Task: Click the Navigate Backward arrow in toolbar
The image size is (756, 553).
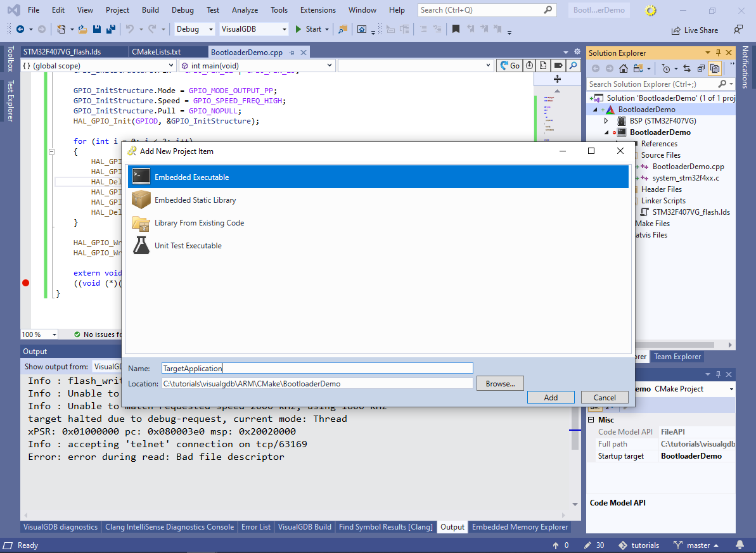Action: pyautogui.click(x=20, y=29)
